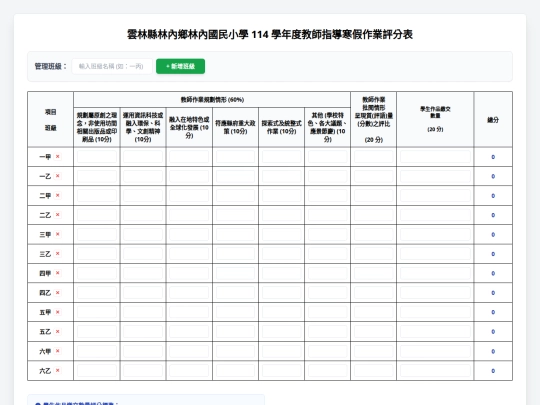Click the delete X next to 六甲
Image resolution: width=540 pixels, height=405 pixels.
(58, 351)
